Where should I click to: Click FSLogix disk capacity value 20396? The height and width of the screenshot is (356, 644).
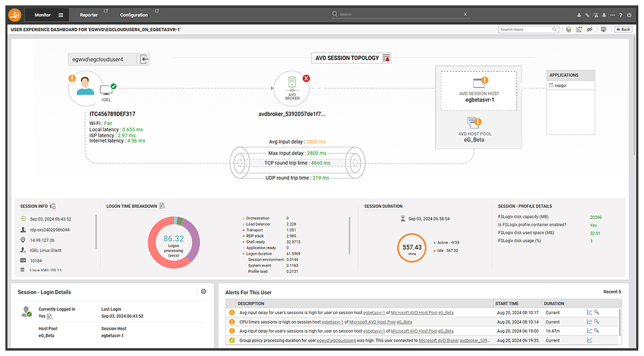[596, 217]
